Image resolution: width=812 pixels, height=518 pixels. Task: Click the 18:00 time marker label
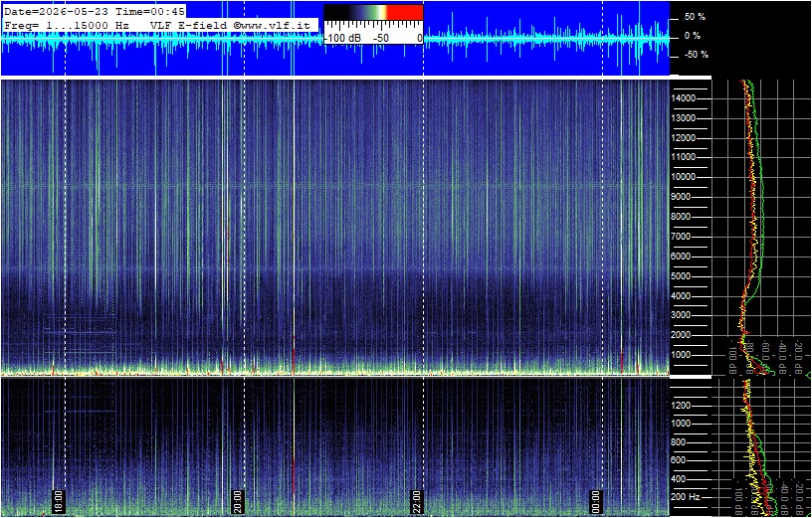point(59,501)
